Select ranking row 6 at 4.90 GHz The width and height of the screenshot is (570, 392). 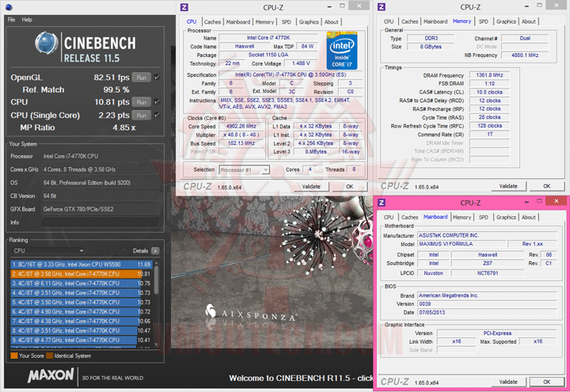(x=81, y=312)
